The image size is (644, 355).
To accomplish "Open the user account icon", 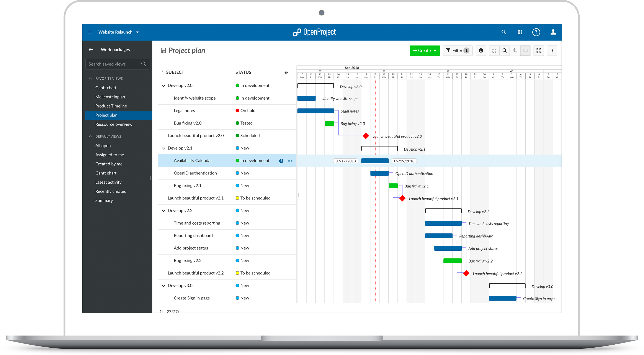I will point(553,32).
